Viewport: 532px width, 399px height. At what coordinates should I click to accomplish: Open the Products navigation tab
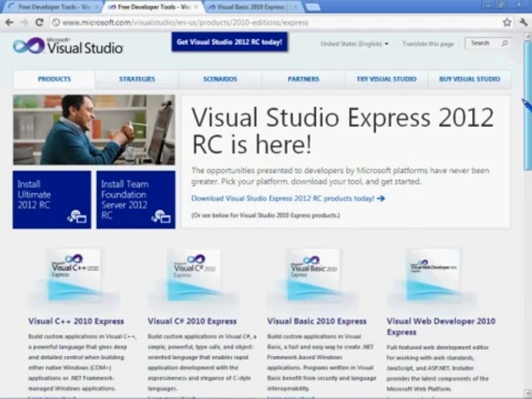(54, 79)
